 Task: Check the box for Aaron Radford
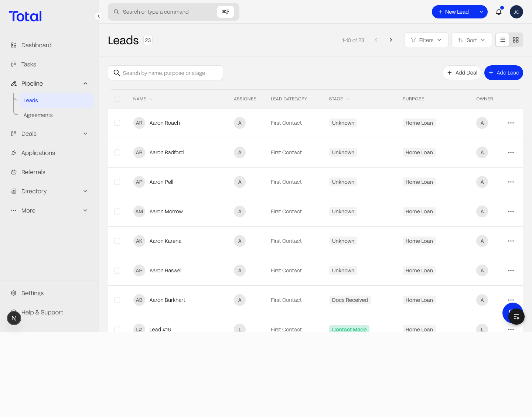[117, 152]
